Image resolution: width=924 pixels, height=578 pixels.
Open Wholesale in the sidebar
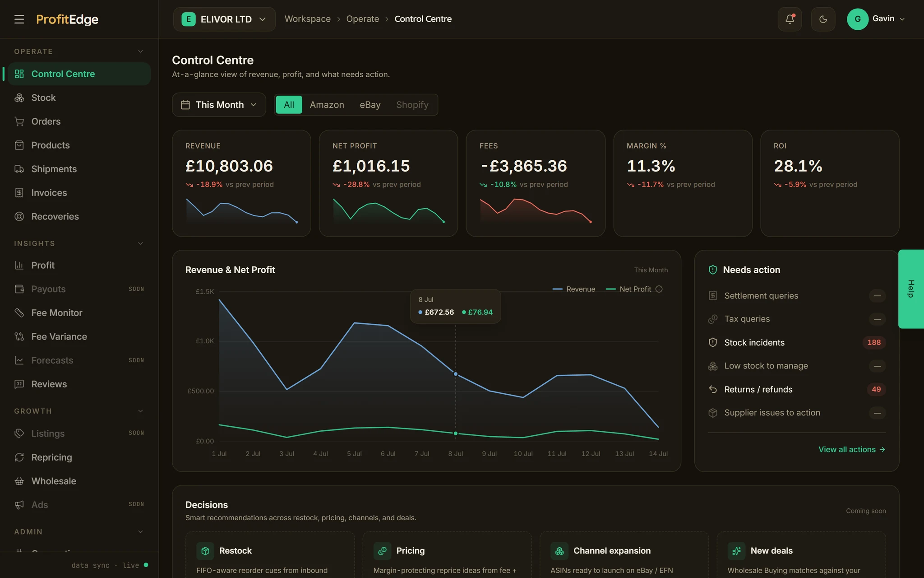click(79, 481)
